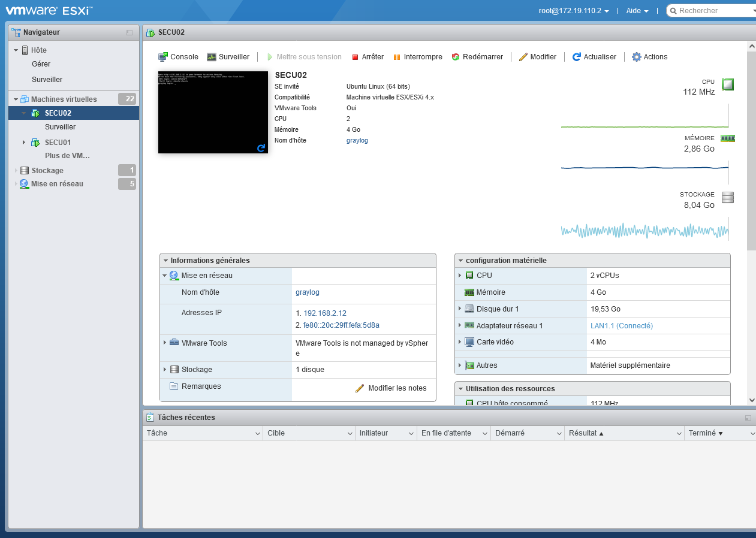756x538 pixels.
Task: Expand the SECU01 tree node
Action: point(24,143)
